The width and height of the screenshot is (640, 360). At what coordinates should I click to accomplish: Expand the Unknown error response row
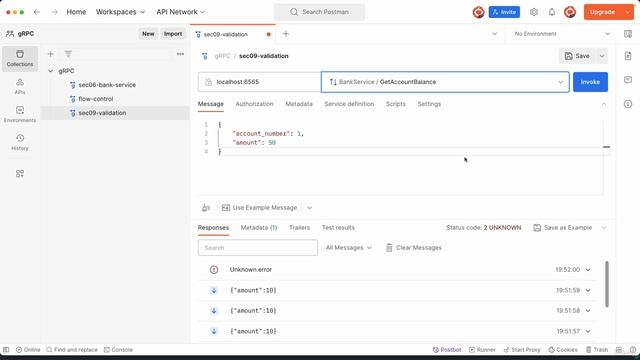coord(588,270)
